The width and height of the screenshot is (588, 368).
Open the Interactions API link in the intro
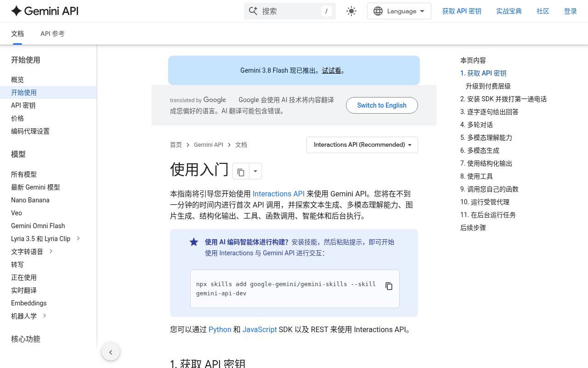[278, 194]
